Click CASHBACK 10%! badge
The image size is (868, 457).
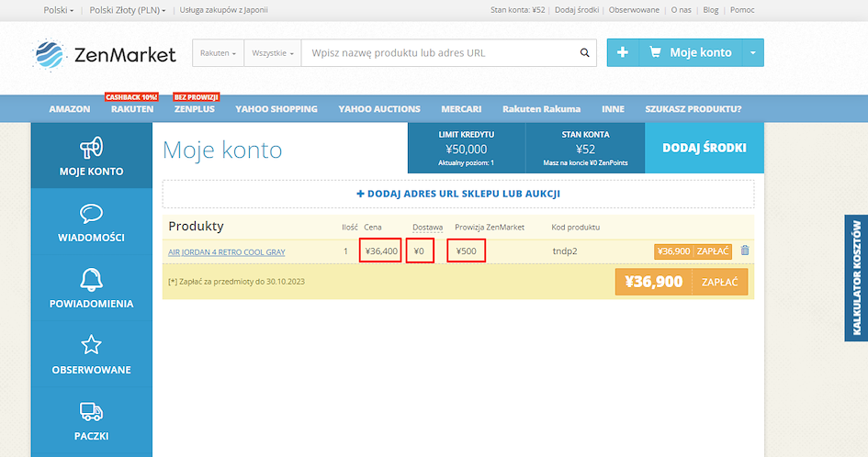pyautogui.click(x=131, y=97)
